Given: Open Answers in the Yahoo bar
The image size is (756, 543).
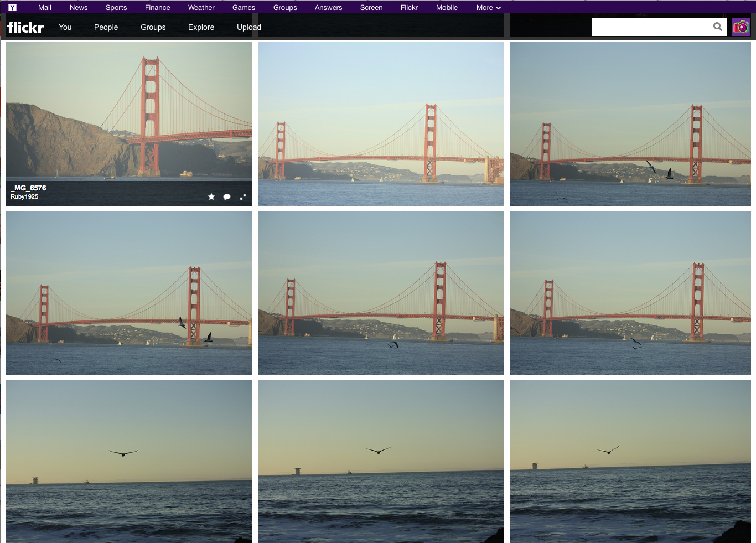Looking at the screenshot, I should pyautogui.click(x=328, y=8).
